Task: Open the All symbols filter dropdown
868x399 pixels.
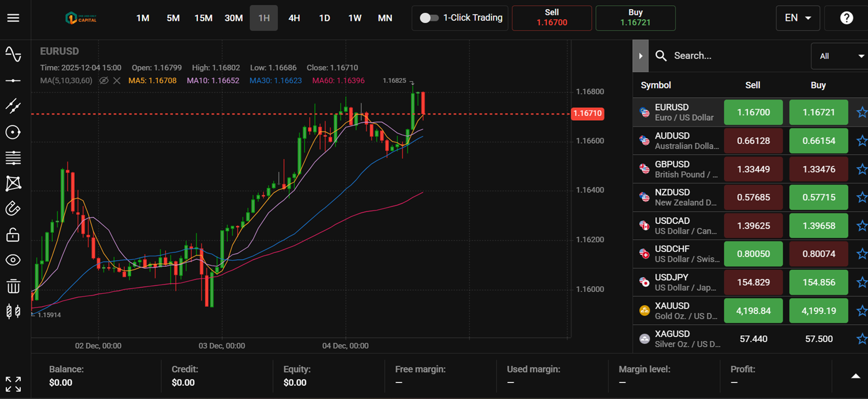Action: pyautogui.click(x=839, y=56)
